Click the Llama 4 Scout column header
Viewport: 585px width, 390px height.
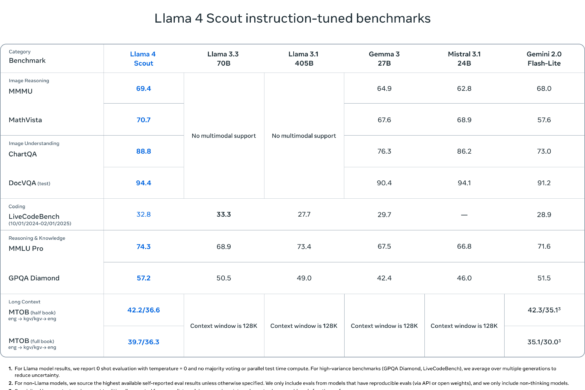click(x=143, y=59)
